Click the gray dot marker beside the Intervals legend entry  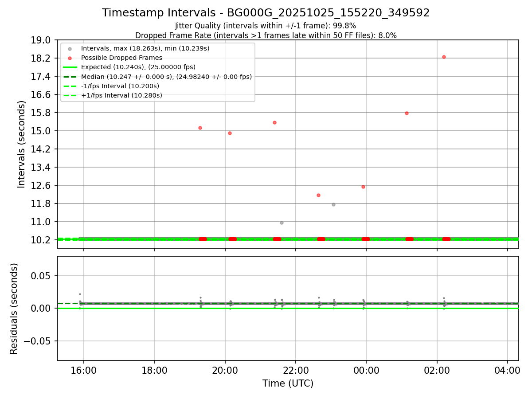(70, 48)
